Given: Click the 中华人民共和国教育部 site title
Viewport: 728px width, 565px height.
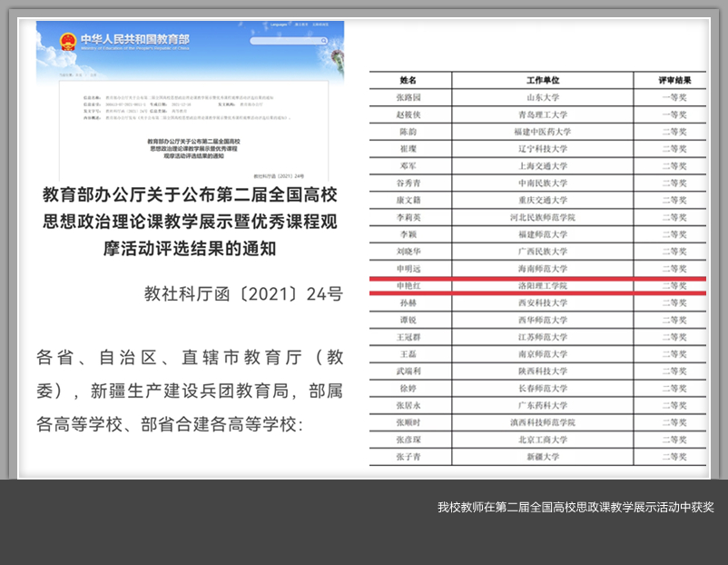Looking at the screenshot, I should (x=134, y=40).
